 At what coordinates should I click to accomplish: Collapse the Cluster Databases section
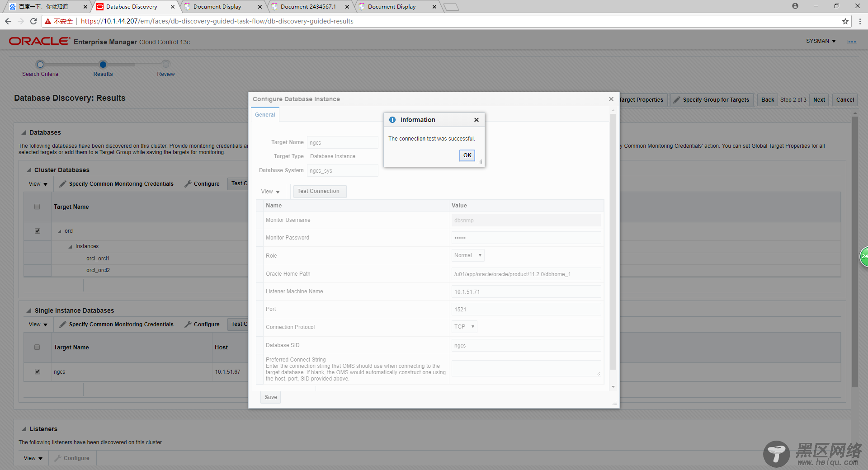pos(29,170)
